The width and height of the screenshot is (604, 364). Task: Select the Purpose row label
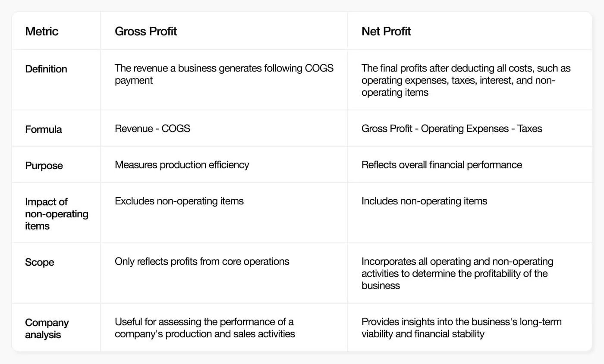click(44, 166)
